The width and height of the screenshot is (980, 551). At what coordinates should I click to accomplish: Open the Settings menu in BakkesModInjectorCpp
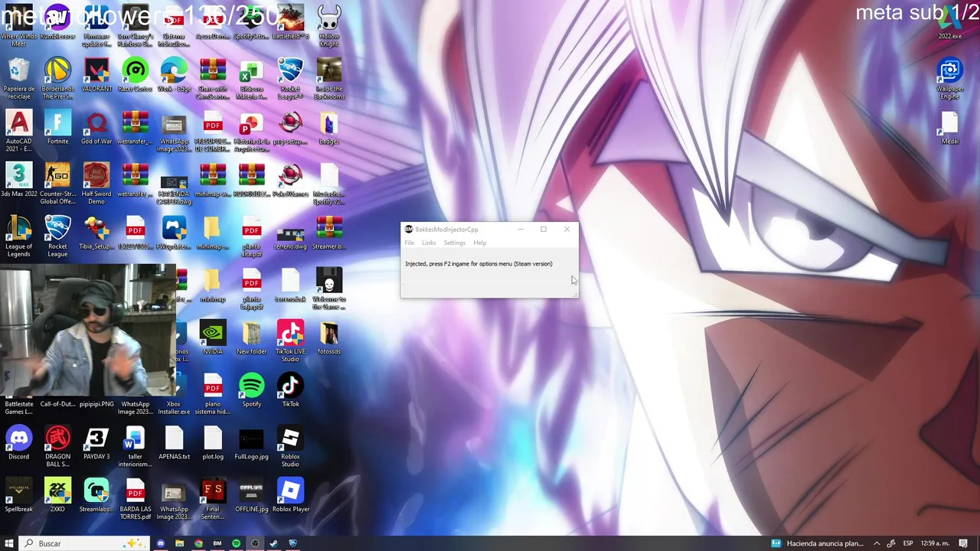(455, 243)
